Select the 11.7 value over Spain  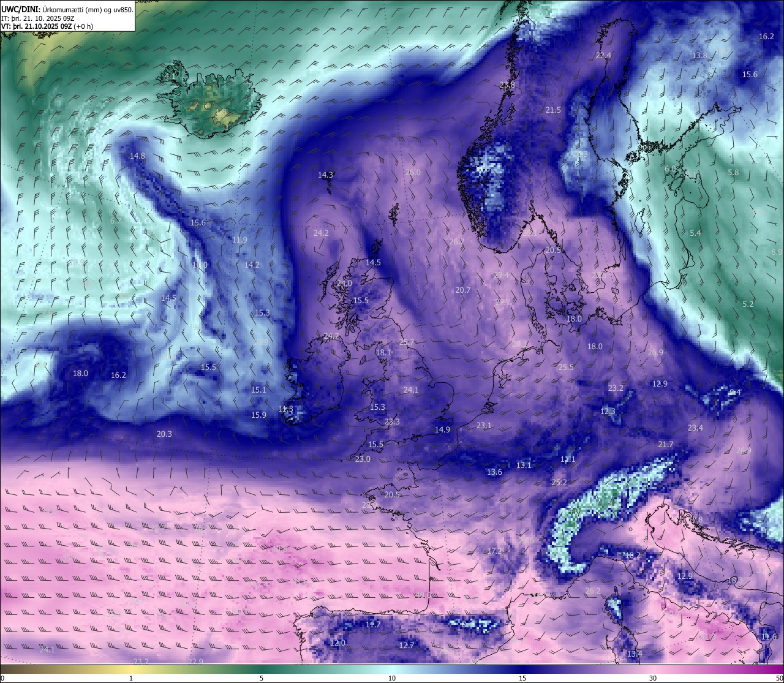(373, 624)
